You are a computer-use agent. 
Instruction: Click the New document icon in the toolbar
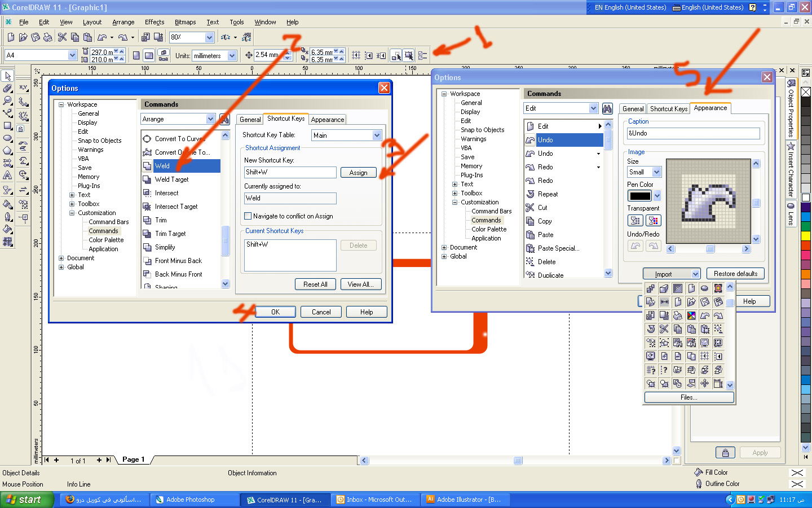click(11, 37)
